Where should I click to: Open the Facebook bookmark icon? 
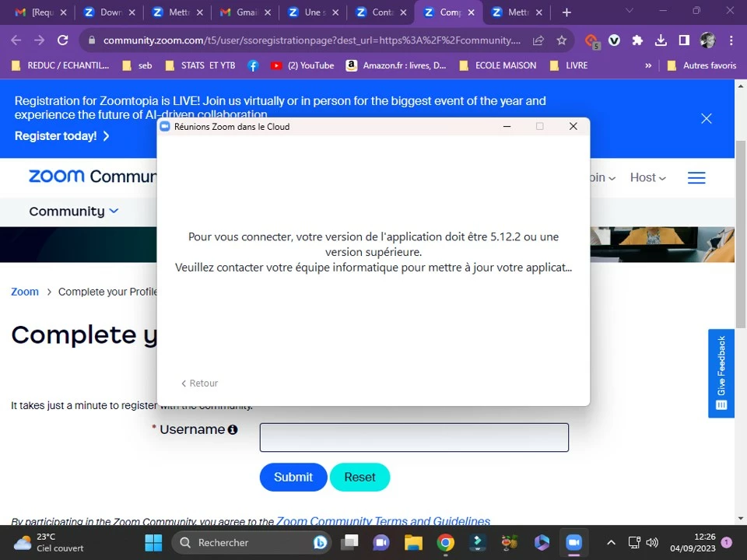pos(253,65)
